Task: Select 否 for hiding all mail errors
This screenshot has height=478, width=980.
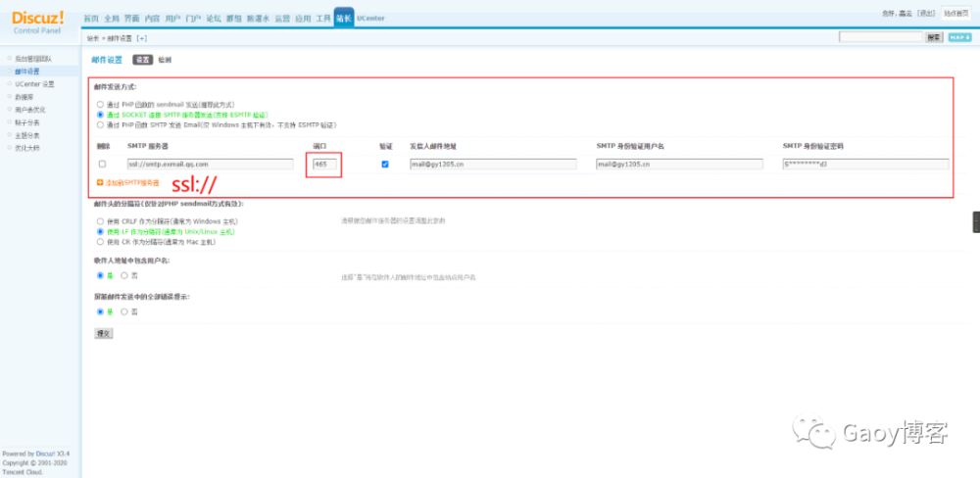Action: (x=124, y=311)
